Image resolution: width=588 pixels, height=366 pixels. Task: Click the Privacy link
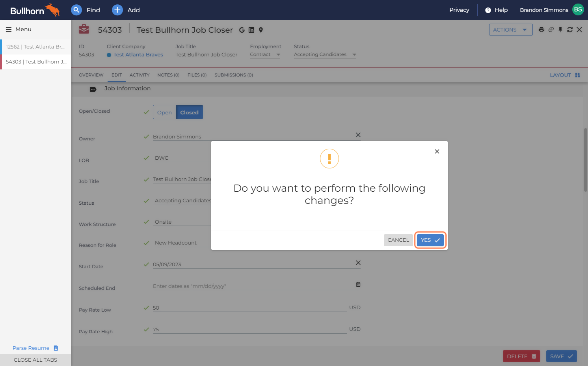pos(459,10)
